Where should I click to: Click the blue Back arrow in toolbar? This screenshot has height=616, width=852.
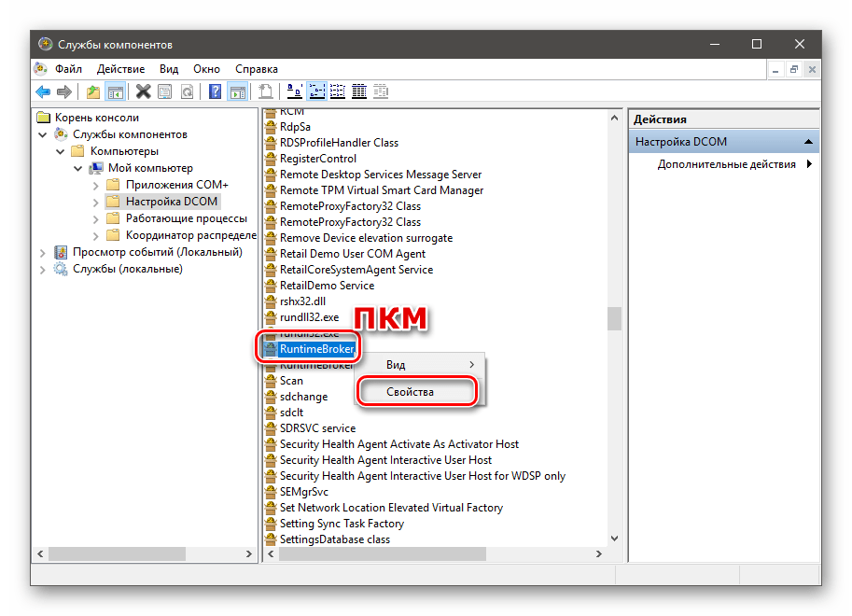pos(42,91)
